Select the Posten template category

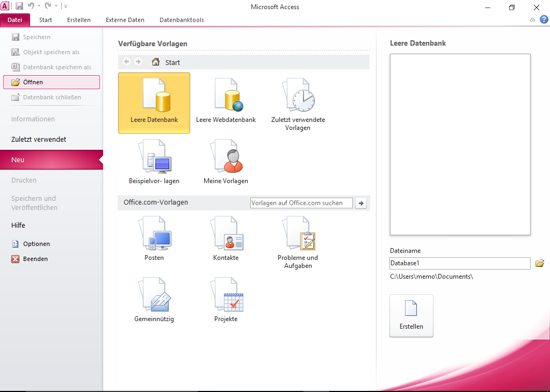tap(154, 235)
